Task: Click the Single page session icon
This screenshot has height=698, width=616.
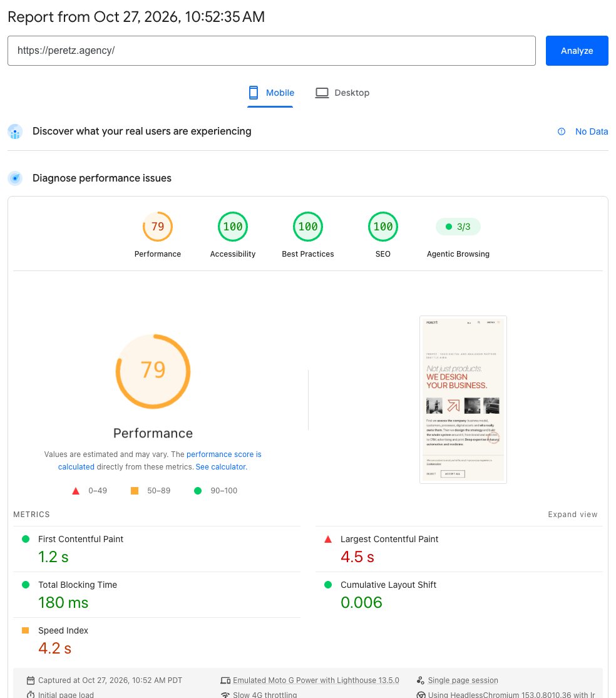Action: (x=421, y=680)
